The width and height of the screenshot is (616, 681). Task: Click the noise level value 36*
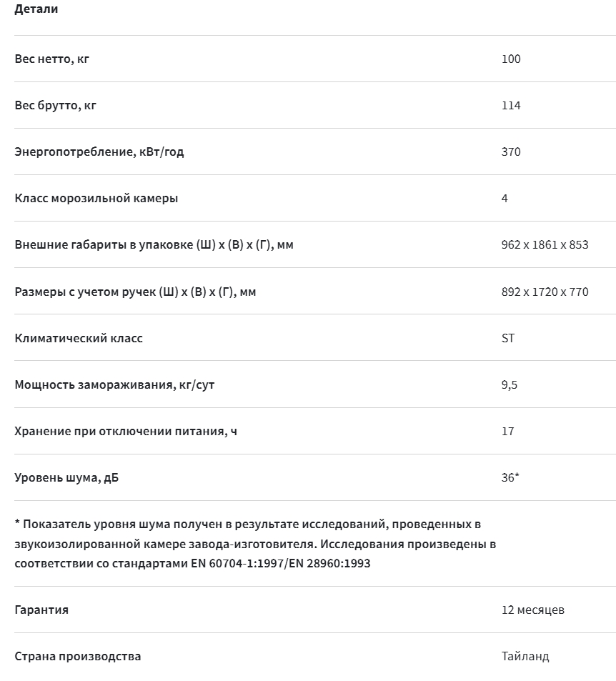click(510, 477)
